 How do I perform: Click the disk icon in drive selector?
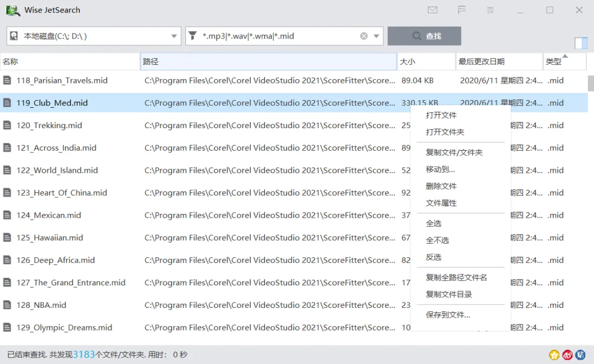pyautogui.click(x=14, y=36)
